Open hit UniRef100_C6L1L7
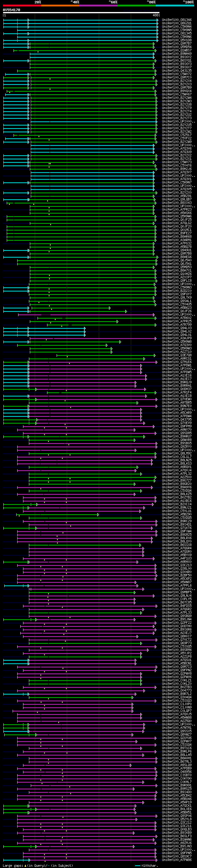This screenshot has height=868, width=197. pyautogui.click(x=177, y=457)
